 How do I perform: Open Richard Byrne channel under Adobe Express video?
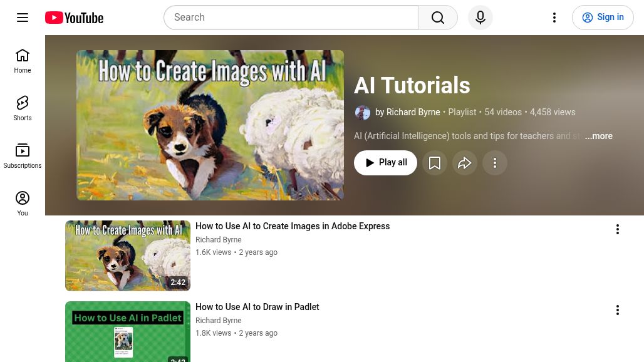coord(219,240)
